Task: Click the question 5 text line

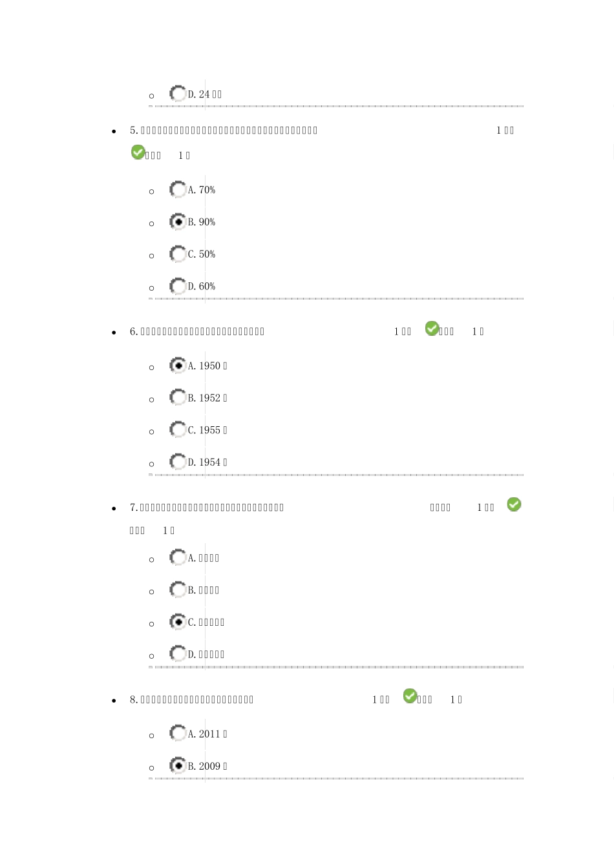Action: pyautogui.click(x=224, y=130)
